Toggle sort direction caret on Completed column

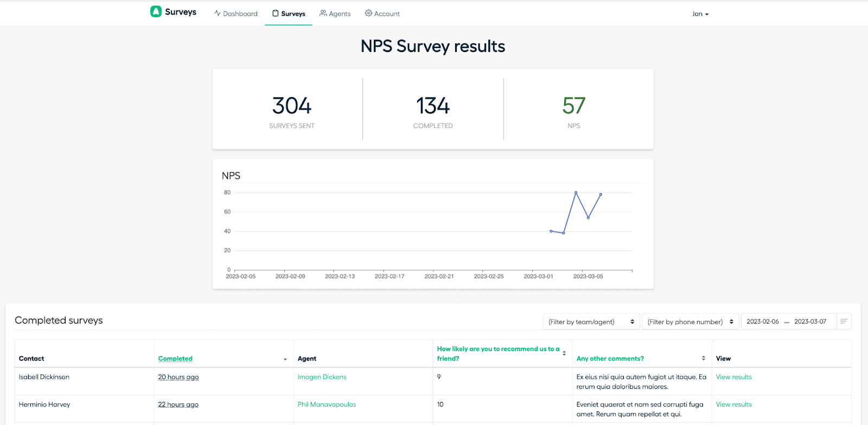coord(285,359)
